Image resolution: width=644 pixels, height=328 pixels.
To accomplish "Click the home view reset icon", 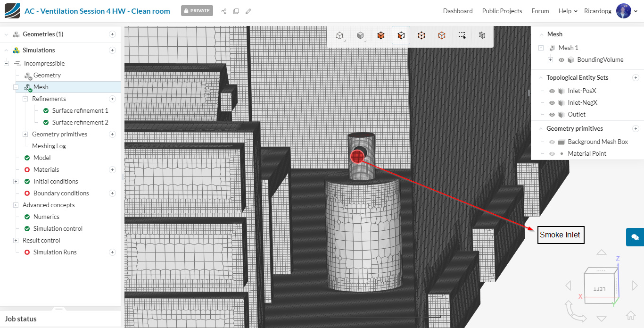I will click(631, 316).
